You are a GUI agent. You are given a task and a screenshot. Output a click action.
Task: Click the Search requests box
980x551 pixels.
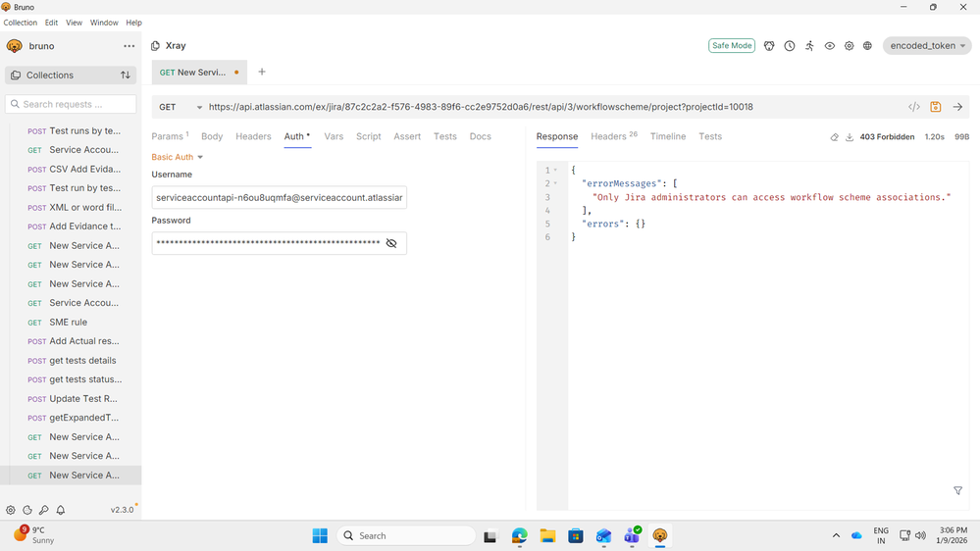71,104
